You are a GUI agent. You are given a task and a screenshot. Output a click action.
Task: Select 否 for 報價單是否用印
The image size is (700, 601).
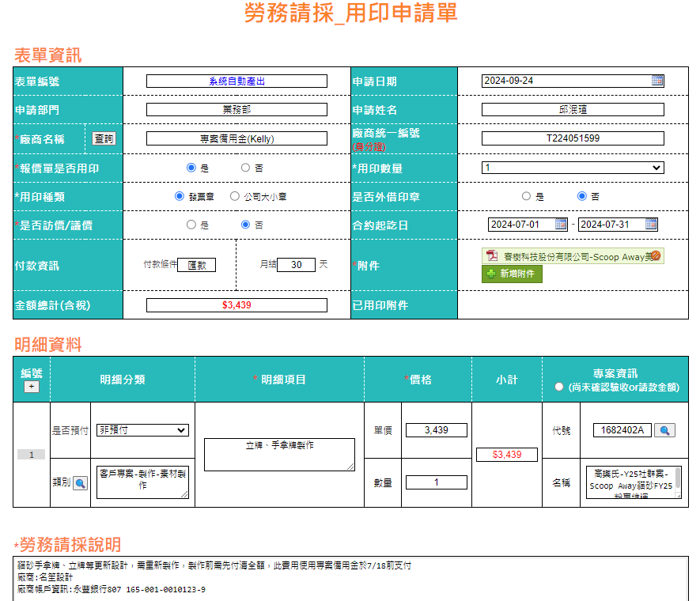pyautogui.click(x=246, y=168)
